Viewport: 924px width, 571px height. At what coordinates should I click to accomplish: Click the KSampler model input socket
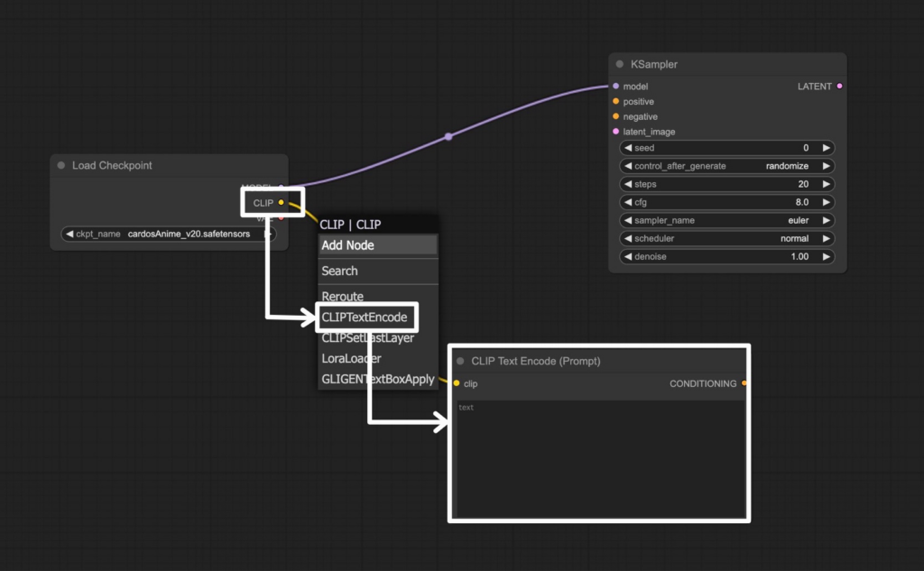click(x=615, y=87)
